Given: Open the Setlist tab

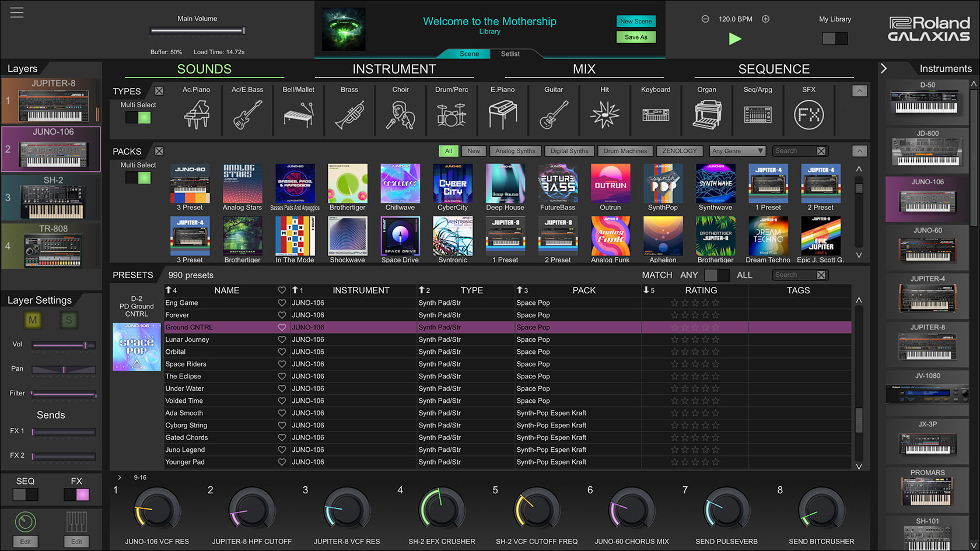Looking at the screenshot, I should (x=510, y=54).
